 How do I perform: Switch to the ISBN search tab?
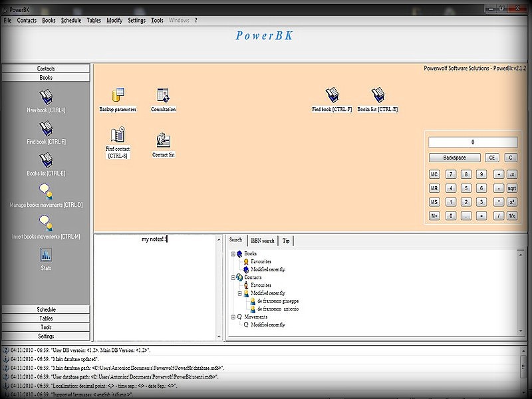coord(262,241)
